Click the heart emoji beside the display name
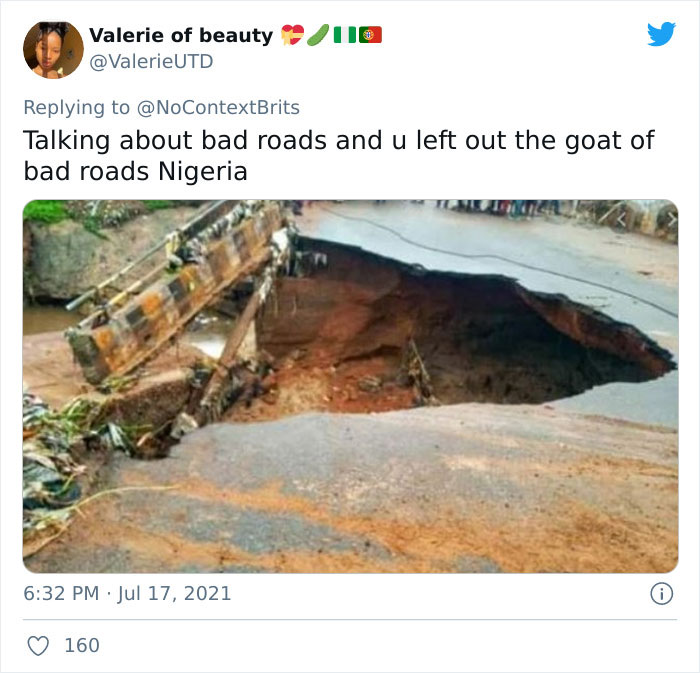Screen dimensions: 700x673 [292, 35]
